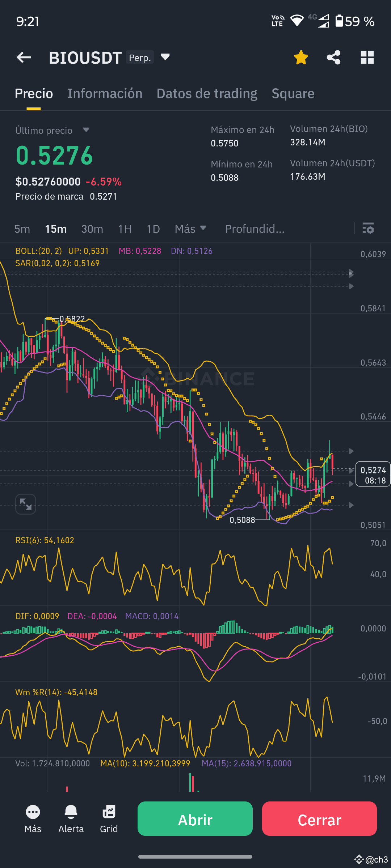The image size is (391, 868).
Task: Open the Square tab
Action: pos(293,94)
